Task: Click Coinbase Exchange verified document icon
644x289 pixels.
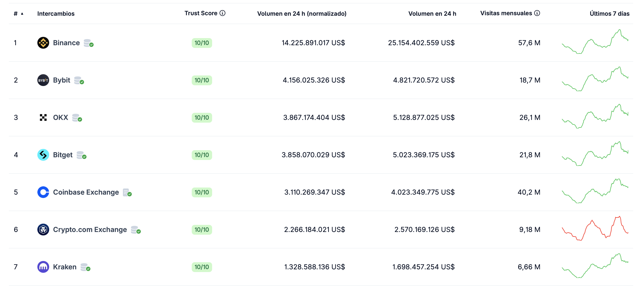Action: pyautogui.click(x=127, y=192)
